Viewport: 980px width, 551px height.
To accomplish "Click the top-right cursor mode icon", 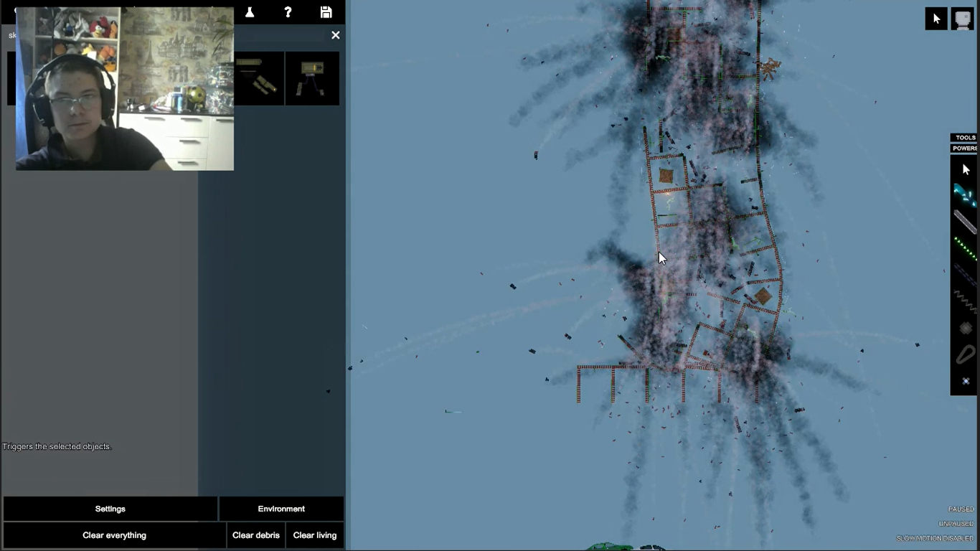I will [x=936, y=19].
